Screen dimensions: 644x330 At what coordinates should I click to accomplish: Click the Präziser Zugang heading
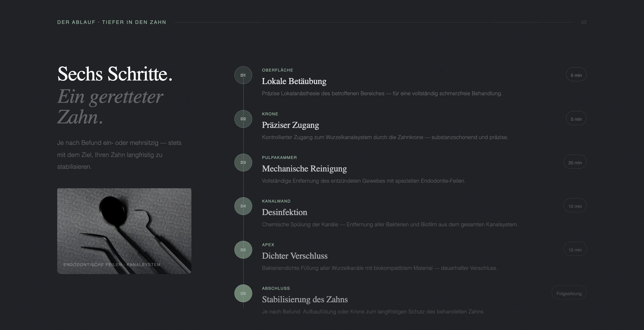[290, 125]
